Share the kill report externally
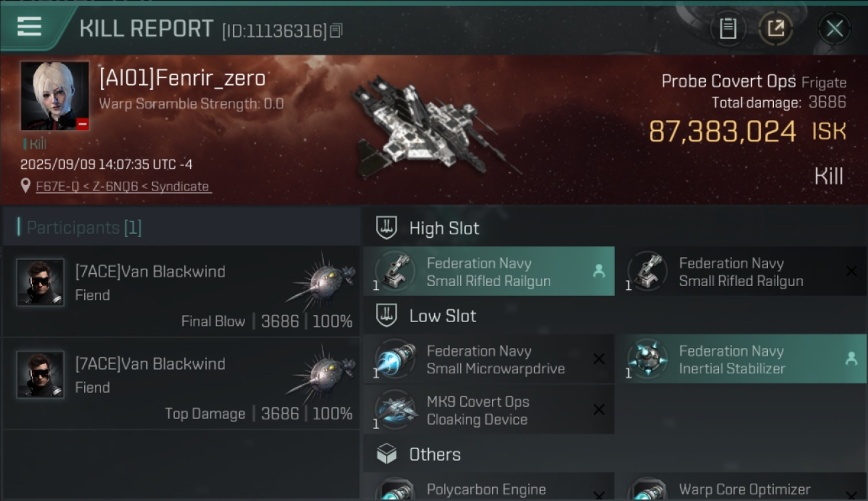 point(776,29)
